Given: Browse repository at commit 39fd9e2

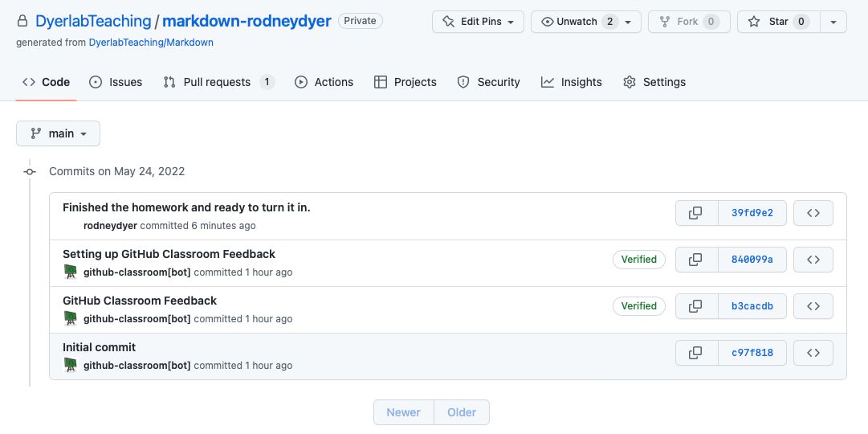Looking at the screenshot, I should (813, 214).
